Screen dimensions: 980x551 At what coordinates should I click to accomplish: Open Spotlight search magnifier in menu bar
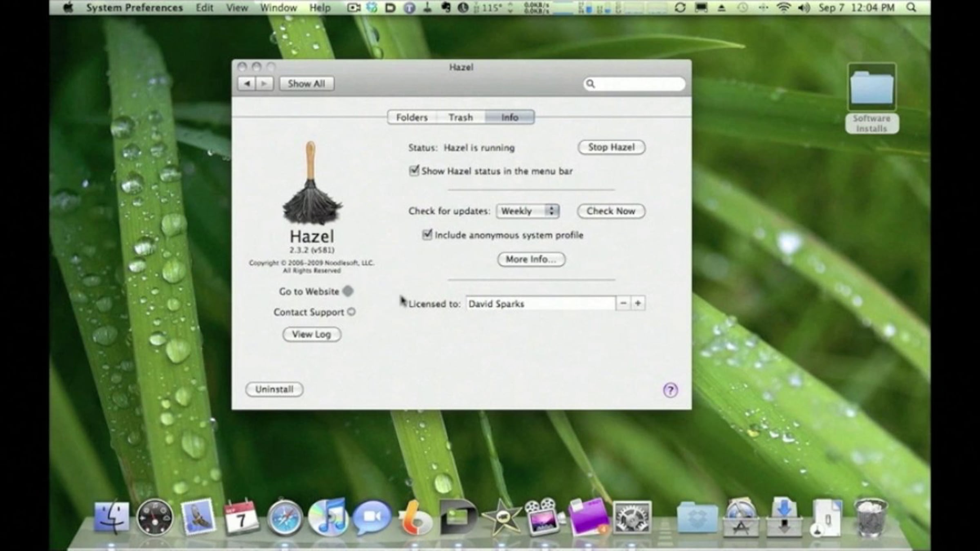pyautogui.click(x=911, y=7)
